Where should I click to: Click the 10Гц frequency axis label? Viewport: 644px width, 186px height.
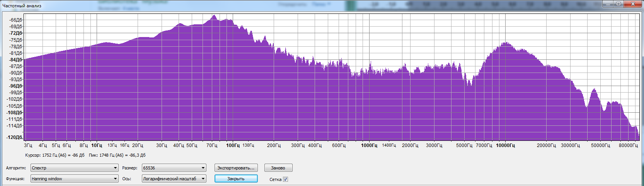tap(97, 145)
